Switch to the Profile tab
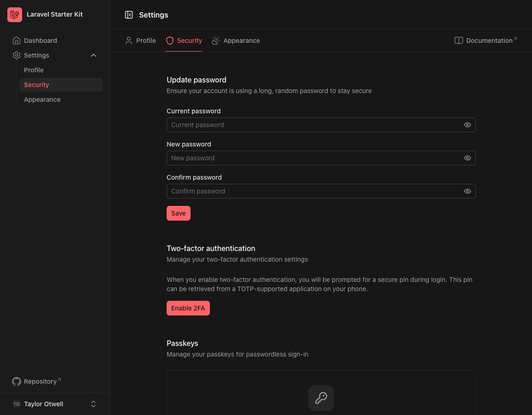This screenshot has height=415, width=532. [140, 41]
